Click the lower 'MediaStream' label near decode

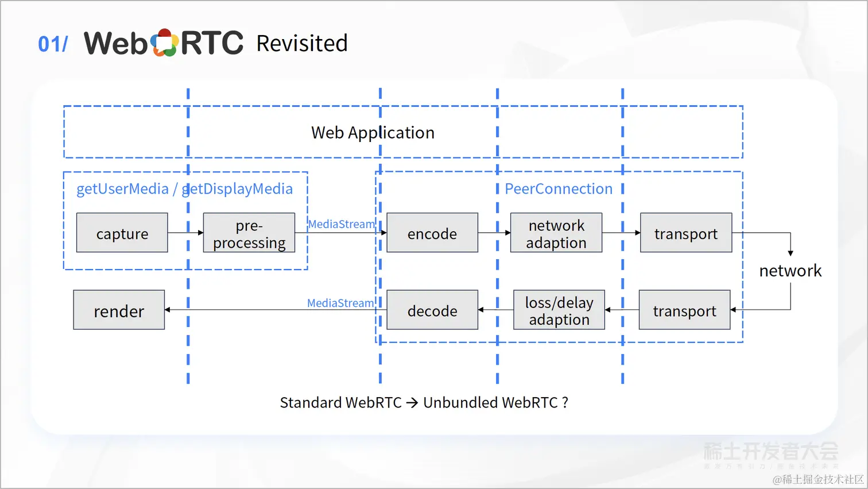coord(340,303)
